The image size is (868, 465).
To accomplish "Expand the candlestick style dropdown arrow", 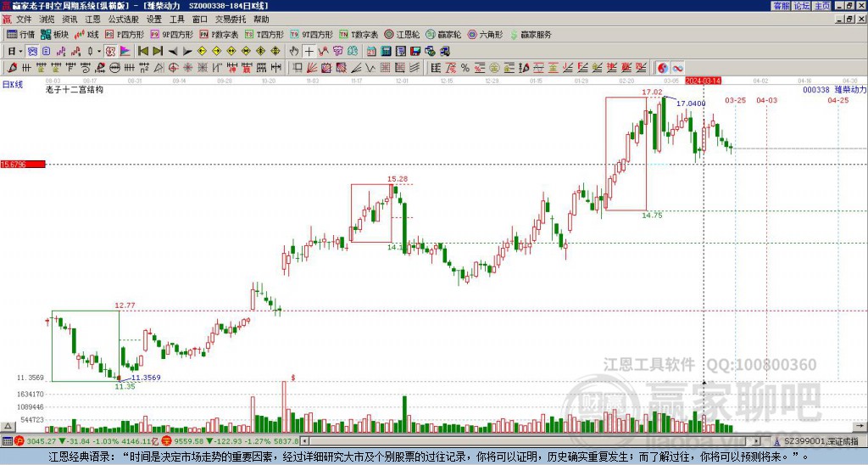I will pyautogui.click(x=99, y=51).
